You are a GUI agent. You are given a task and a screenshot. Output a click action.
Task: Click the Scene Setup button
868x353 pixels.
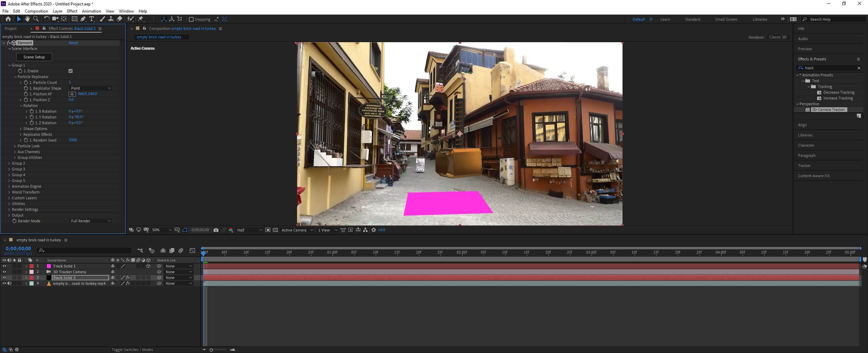[34, 57]
